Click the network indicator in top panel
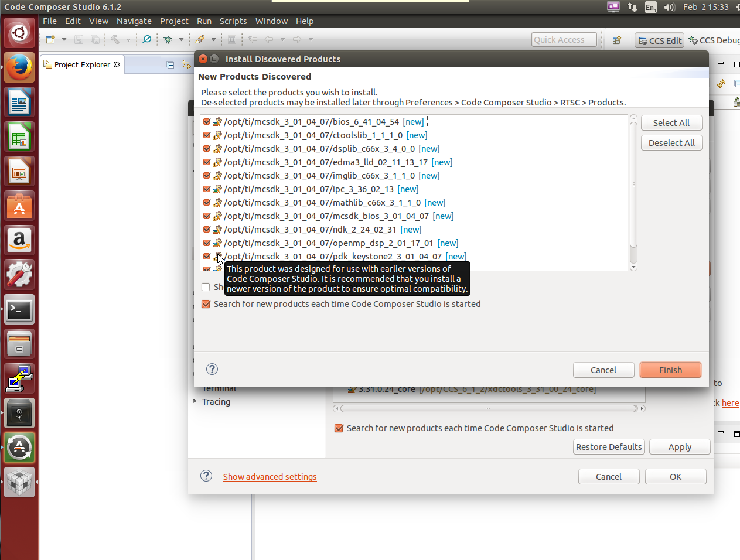This screenshot has height=560, width=740. coord(632,7)
